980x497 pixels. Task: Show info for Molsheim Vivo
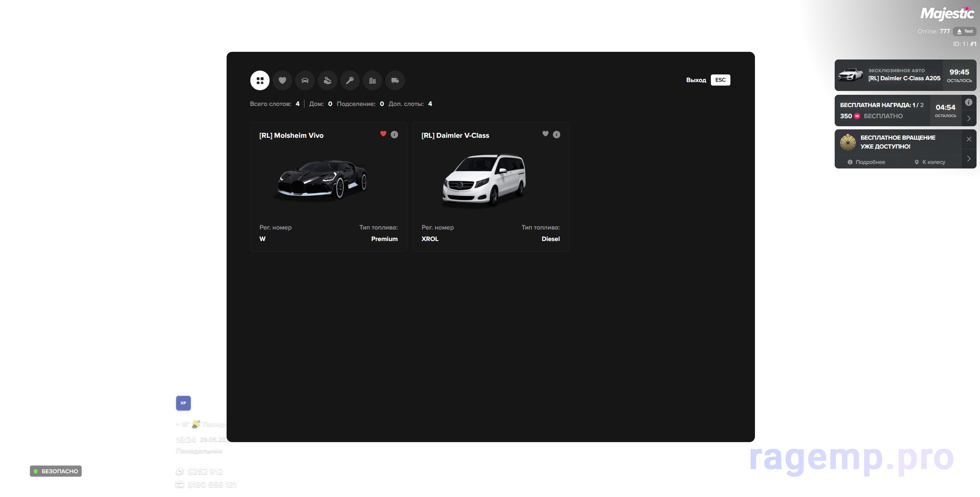tap(394, 134)
